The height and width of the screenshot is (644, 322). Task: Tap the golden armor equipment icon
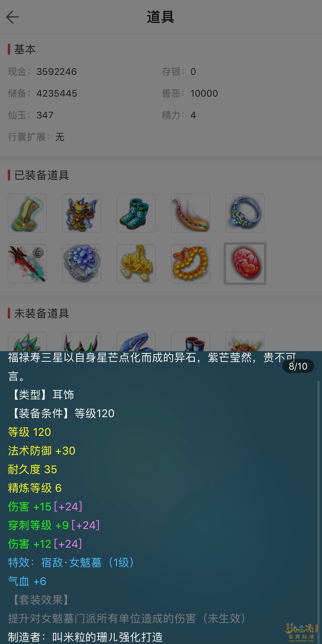click(x=82, y=213)
